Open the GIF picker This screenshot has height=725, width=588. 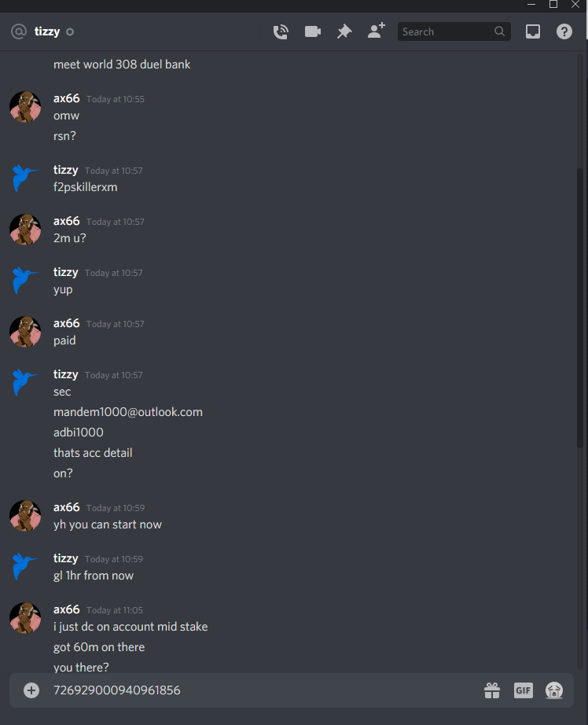pyautogui.click(x=524, y=690)
